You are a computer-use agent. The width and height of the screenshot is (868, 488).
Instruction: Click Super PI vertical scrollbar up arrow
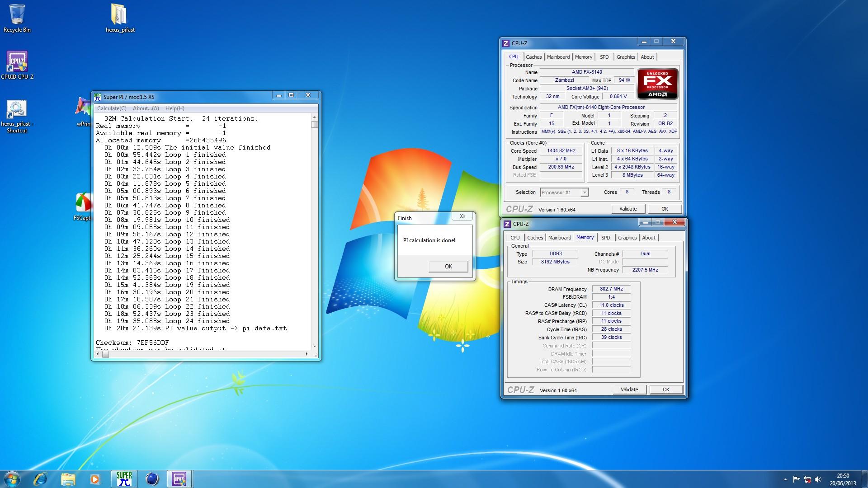pos(315,117)
